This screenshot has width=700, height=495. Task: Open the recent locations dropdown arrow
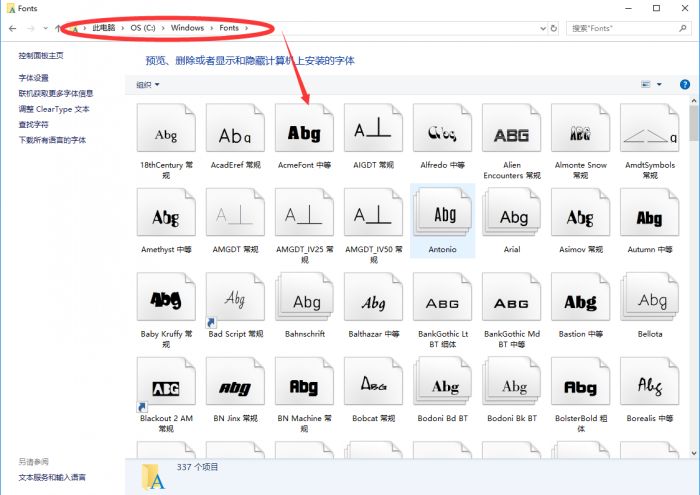click(x=46, y=28)
